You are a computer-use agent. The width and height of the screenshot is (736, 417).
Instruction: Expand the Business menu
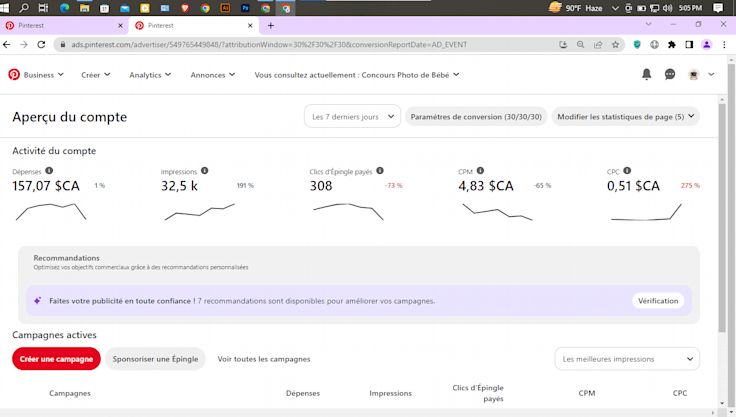[x=44, y=75]
